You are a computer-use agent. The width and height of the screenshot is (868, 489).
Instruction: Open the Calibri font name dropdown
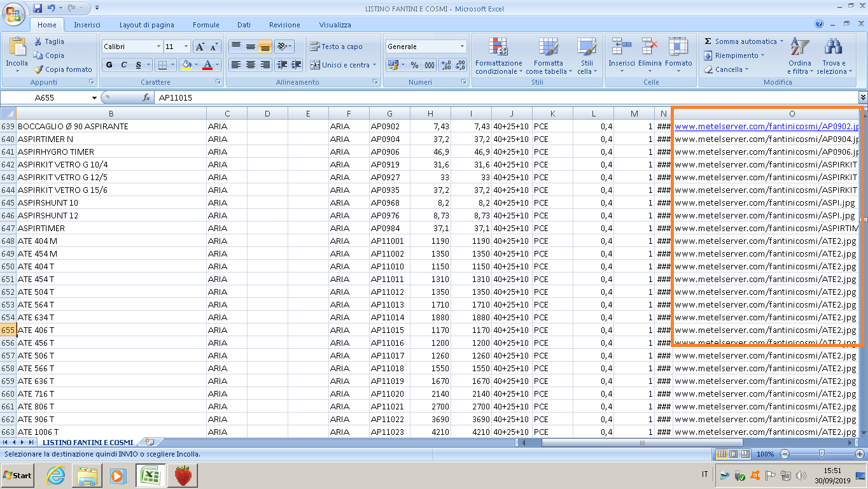point(158,46)
